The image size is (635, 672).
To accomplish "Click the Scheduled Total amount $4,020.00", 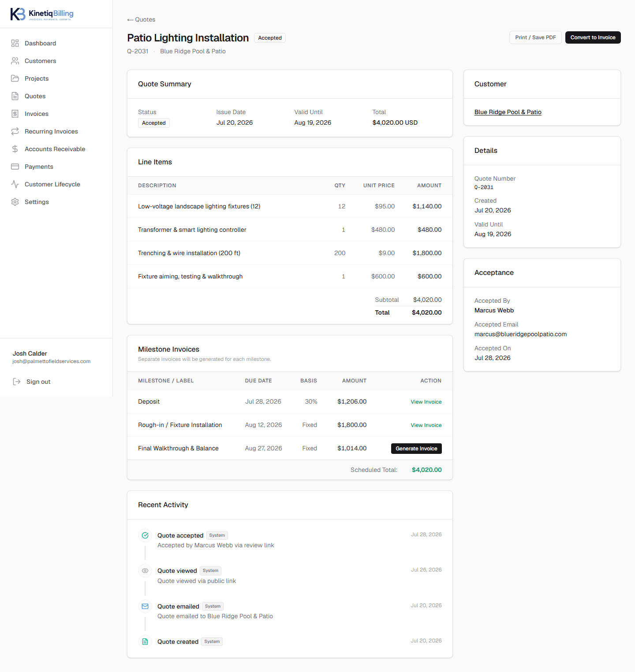I will click(427, 470).
